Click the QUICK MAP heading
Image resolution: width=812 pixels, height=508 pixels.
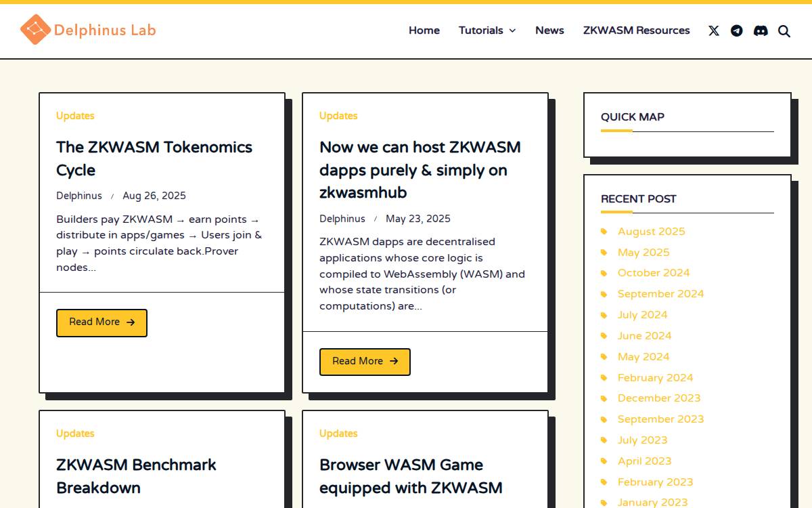tap(633, 117)
